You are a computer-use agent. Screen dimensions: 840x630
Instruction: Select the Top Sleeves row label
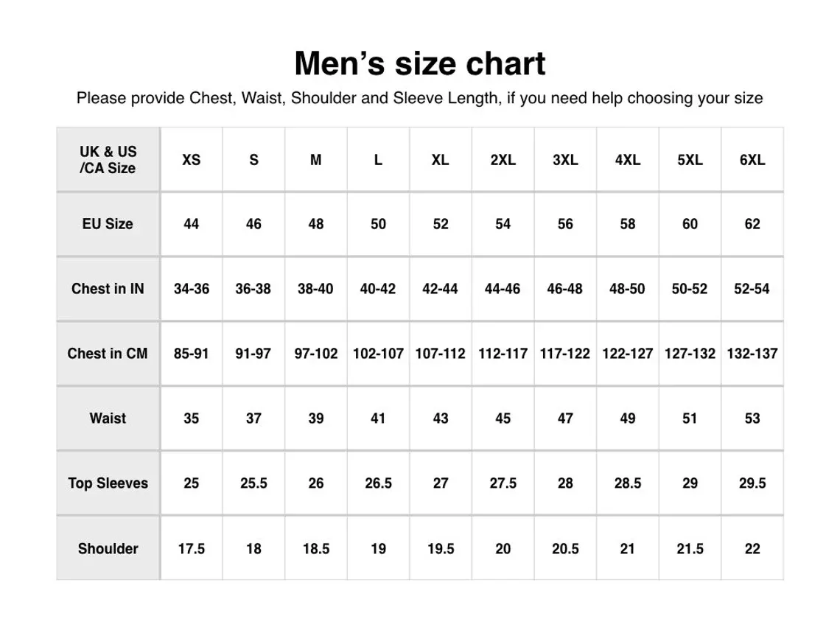(108, 483)
